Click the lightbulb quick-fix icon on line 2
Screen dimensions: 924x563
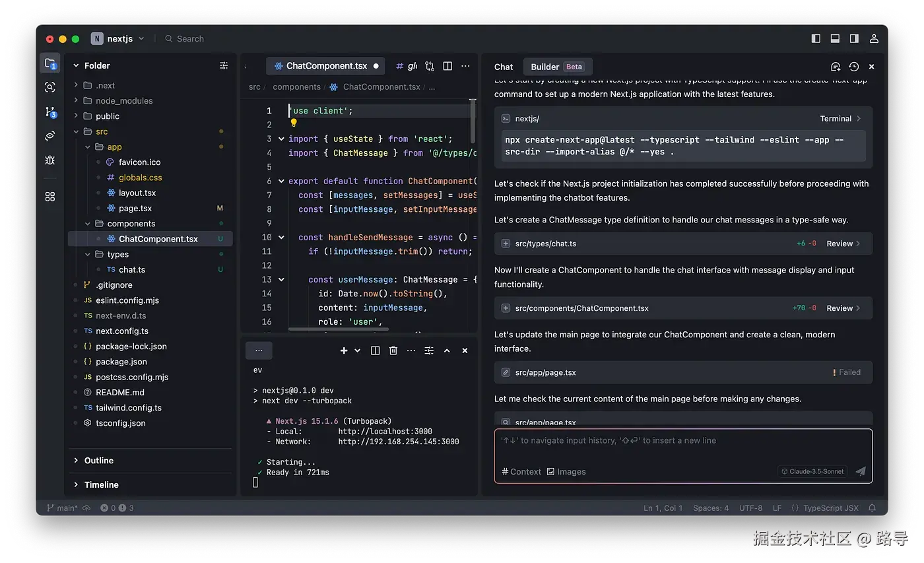click(294, 123)
